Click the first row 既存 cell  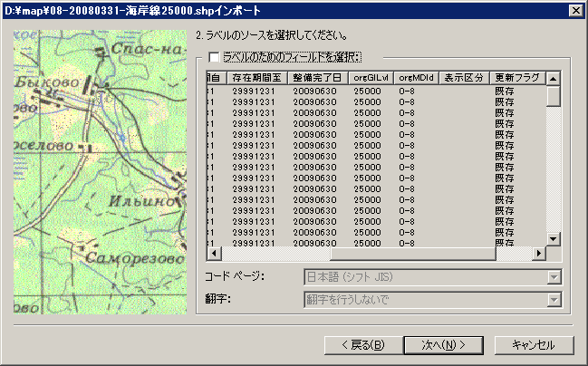(x=505, y=91)
